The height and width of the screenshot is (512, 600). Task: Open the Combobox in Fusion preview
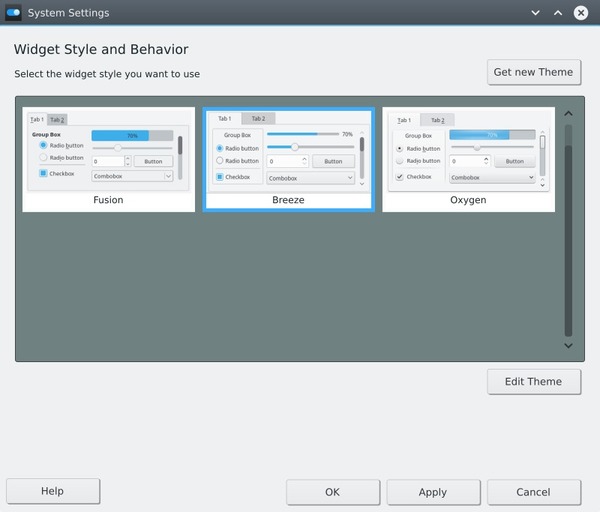132,175
